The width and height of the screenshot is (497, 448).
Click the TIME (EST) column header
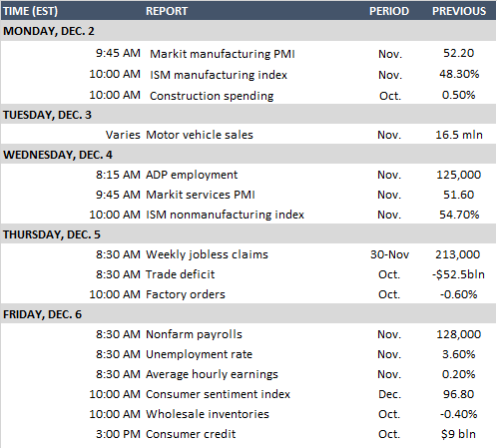(30, 11)
